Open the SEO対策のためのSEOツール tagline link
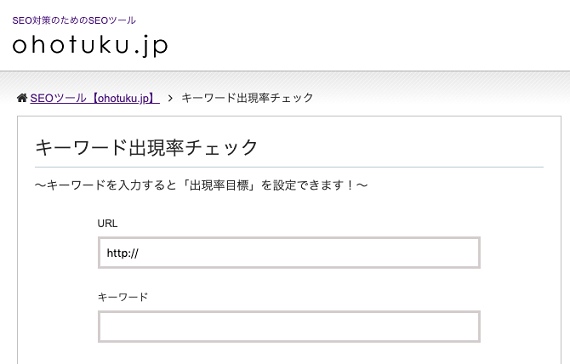The width and height of the screenshot is (570, 364). tap(74, 20)
